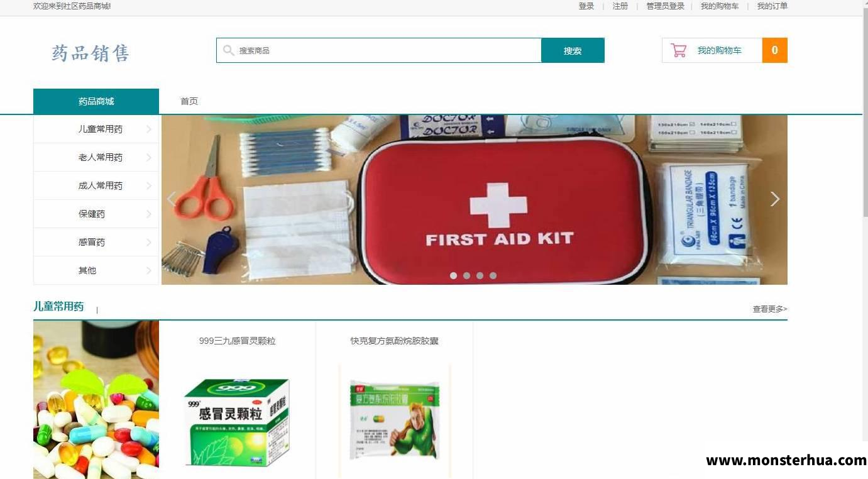Open the 管理员登录 link
The width and height of the screenshot is (868, 479).
[665, 6]
